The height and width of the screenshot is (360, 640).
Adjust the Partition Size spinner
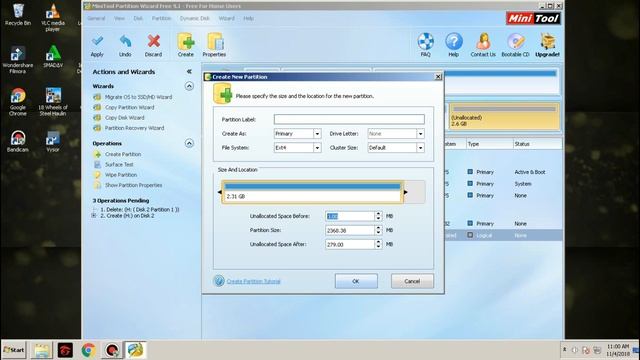pyautogui.click(x=378, y=230)
